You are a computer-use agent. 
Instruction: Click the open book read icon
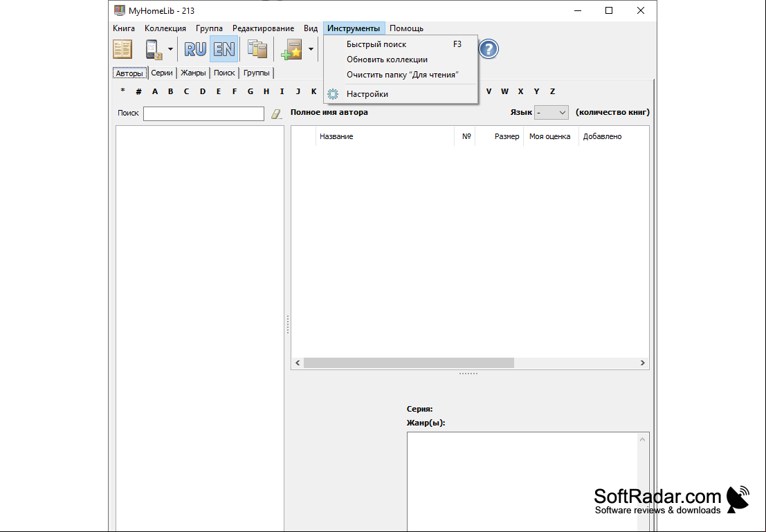click(x=122, y=49)
